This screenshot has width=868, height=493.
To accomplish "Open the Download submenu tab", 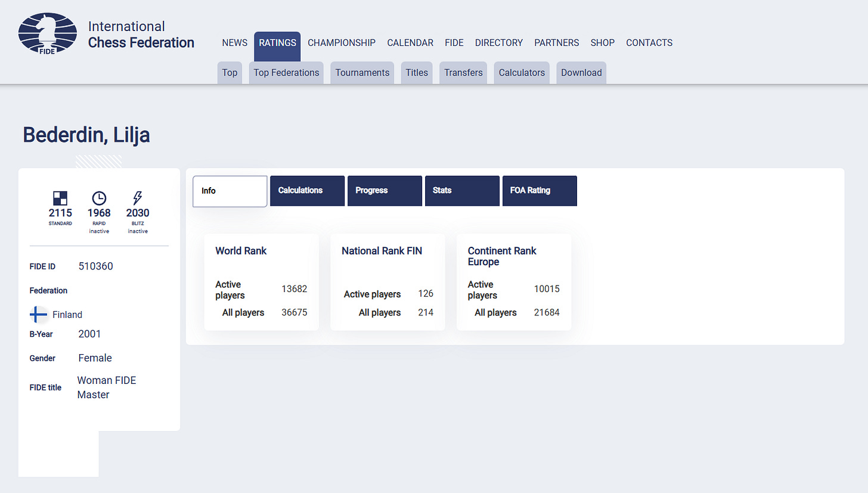I will (x=581, y=73).
